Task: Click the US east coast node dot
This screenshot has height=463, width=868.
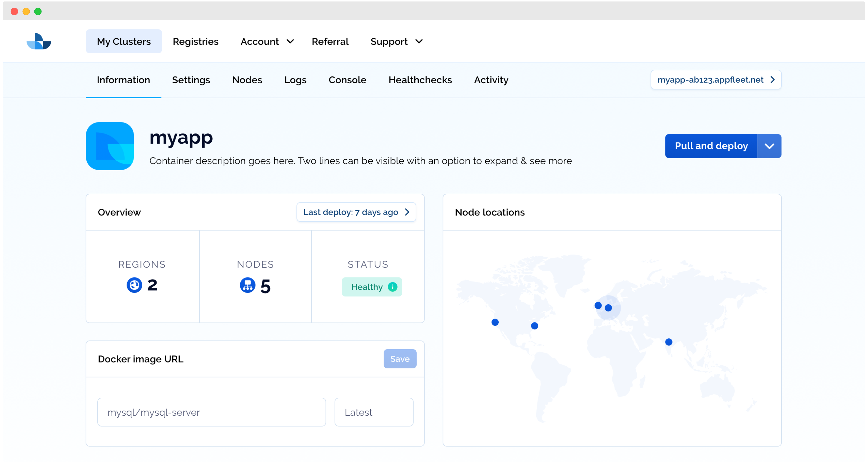Action: tap(534, 326)
